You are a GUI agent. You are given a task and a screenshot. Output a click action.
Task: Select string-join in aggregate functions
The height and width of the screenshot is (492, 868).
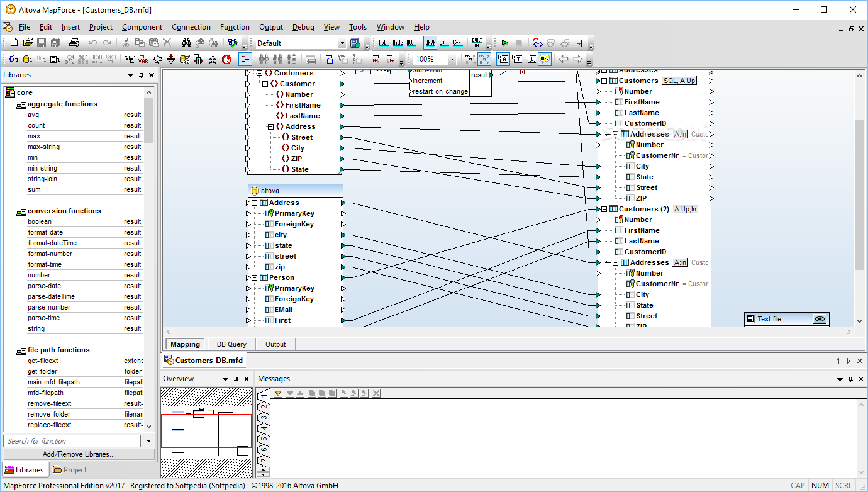[43, 179]
